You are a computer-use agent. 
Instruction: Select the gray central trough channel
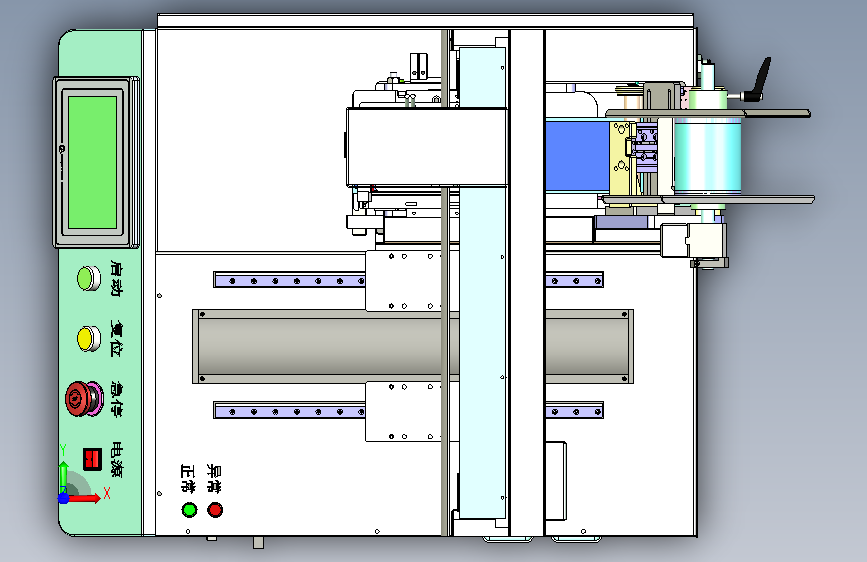(412, 347)
